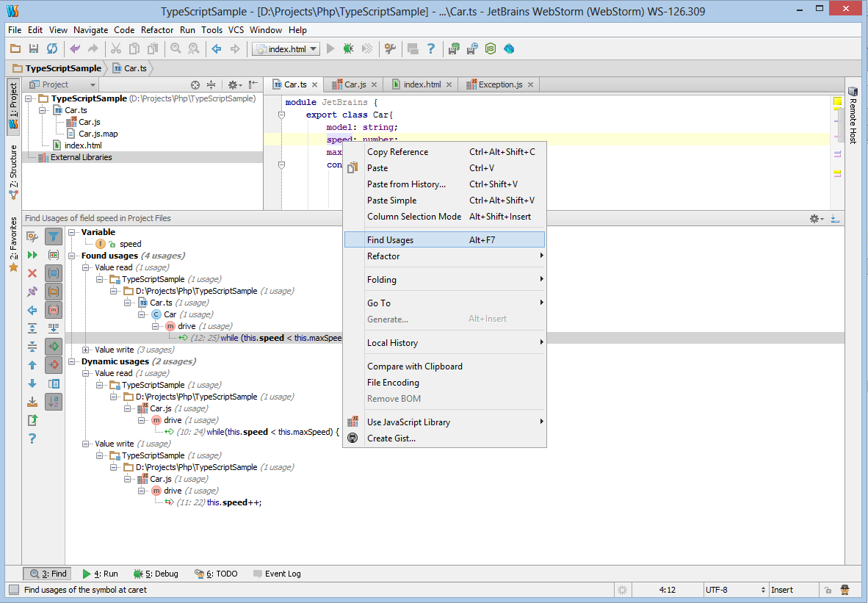Screen dimensions: 868x603
Task: Click the green Run play button
Action: [330, 48]
